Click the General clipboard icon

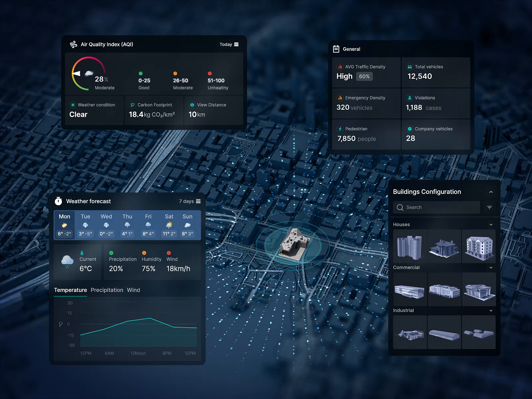click(336, 49)
